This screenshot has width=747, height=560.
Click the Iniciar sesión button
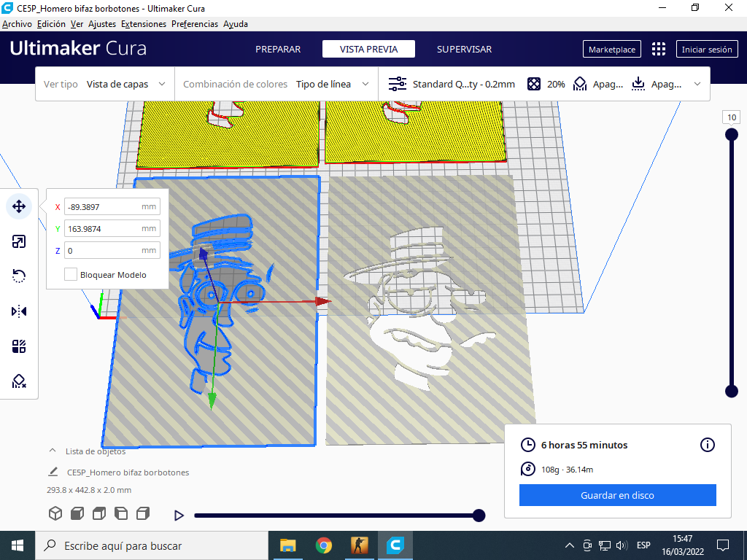click(706, 49)
